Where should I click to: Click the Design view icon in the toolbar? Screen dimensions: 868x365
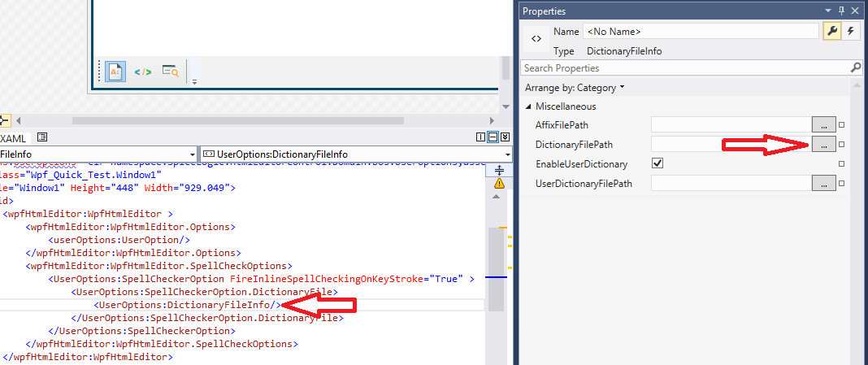[115, 72]
